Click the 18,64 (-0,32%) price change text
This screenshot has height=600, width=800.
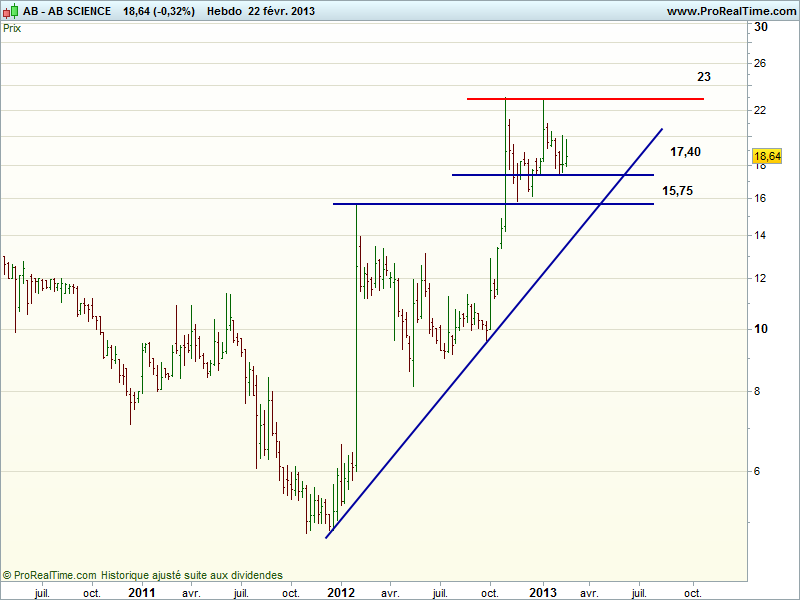tap(159, 11)
